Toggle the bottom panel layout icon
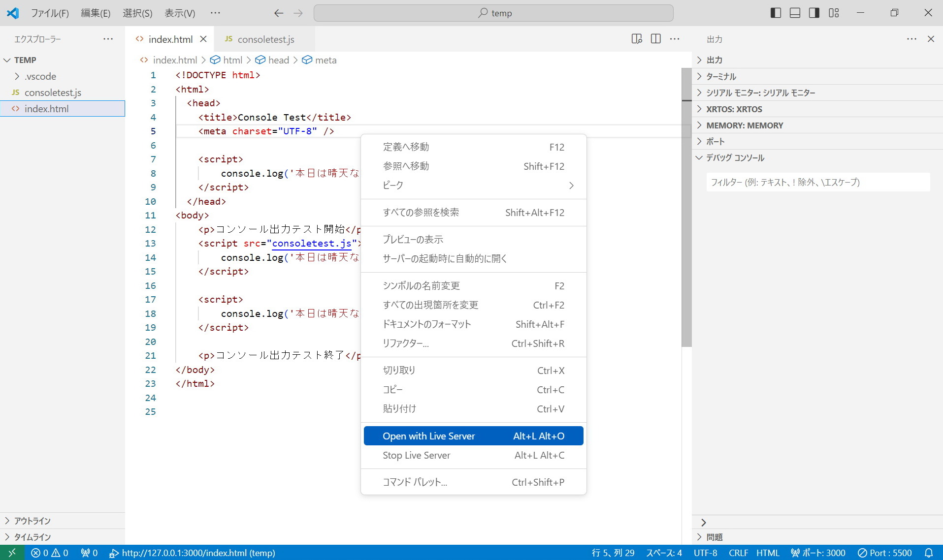Image resolution: width=943 pixels, height=560 pixels. pos(795,13)
